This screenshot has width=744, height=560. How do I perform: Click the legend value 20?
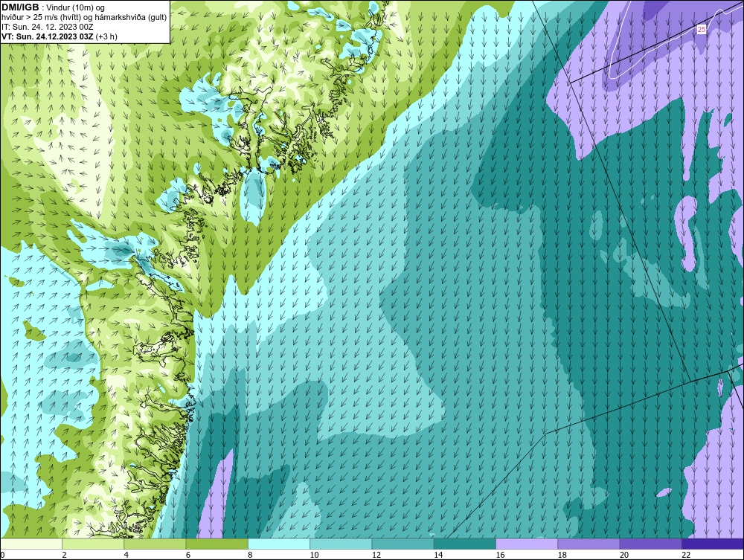coord(624,555)
